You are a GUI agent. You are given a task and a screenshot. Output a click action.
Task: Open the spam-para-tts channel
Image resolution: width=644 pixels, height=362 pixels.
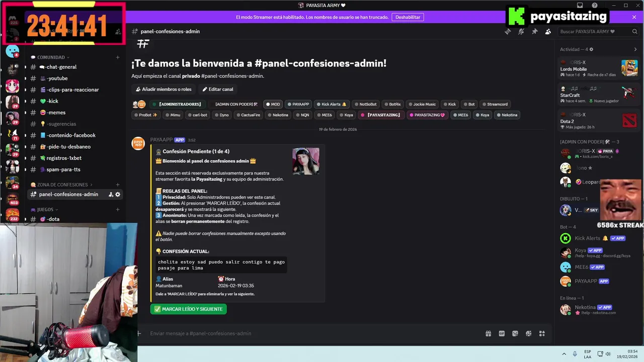(75, 169)
